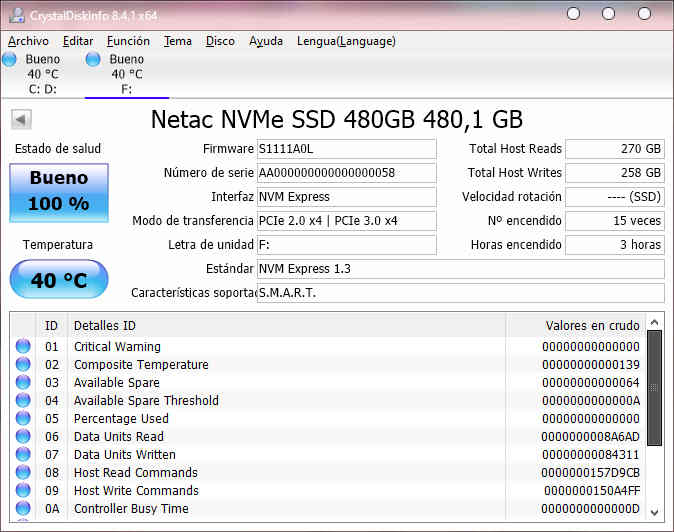Click status orb for Critical Warning row
Screen dimensions: 674x532
[23, 346]
